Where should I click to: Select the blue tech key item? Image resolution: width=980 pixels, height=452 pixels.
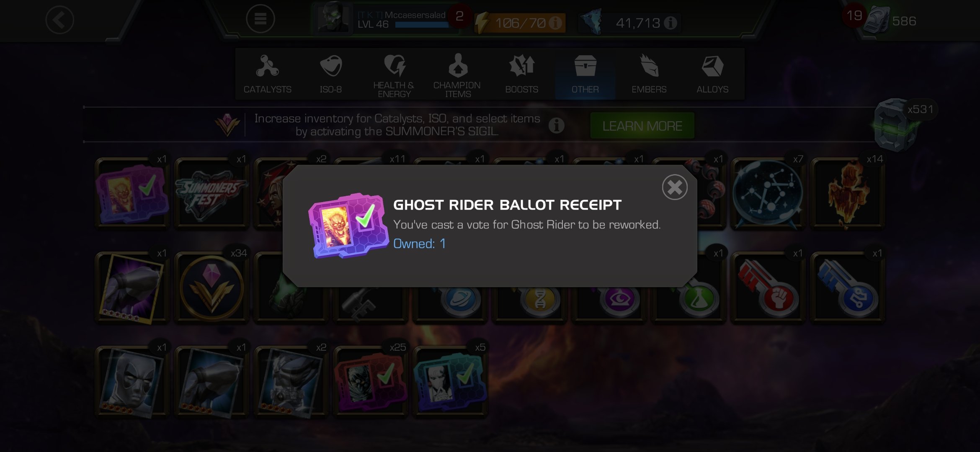pos(848,288)
